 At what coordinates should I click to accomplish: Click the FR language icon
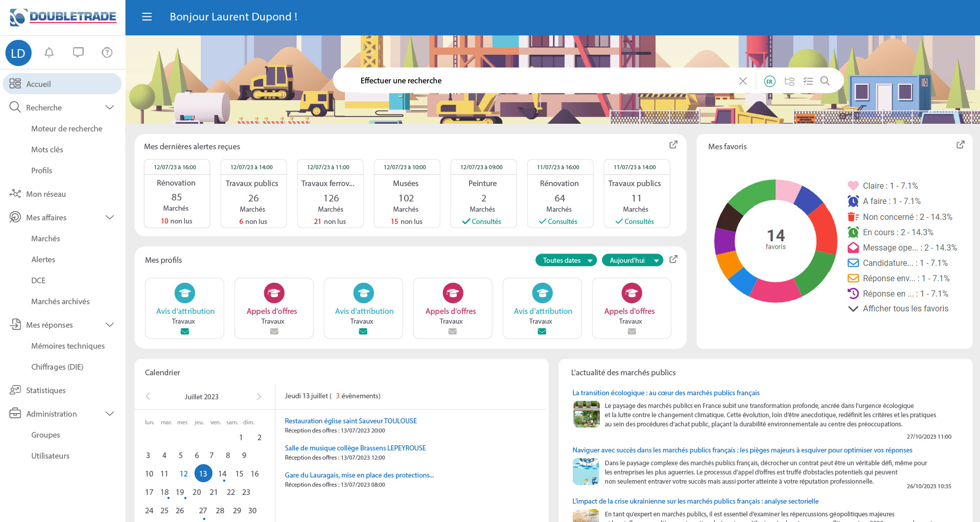(769, 81)
